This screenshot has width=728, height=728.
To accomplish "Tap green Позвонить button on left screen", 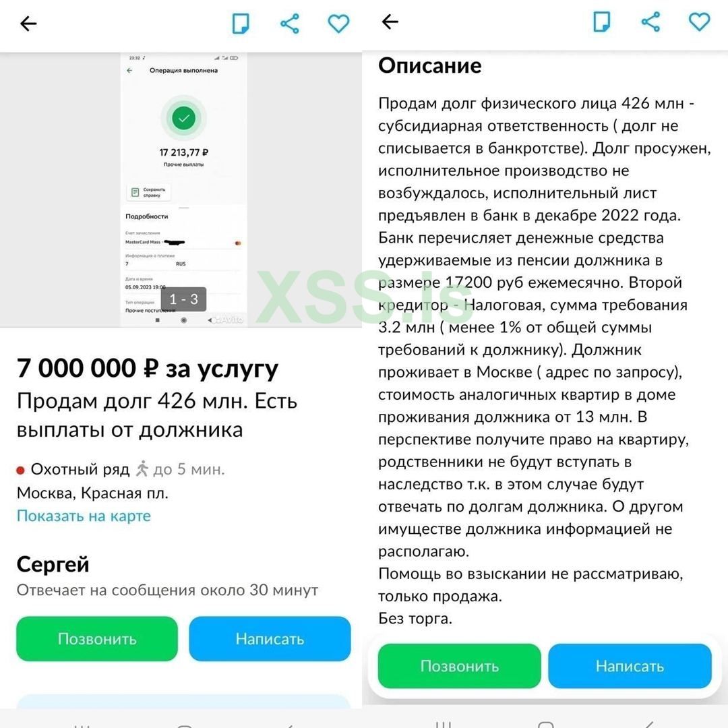I will (97, 639).
